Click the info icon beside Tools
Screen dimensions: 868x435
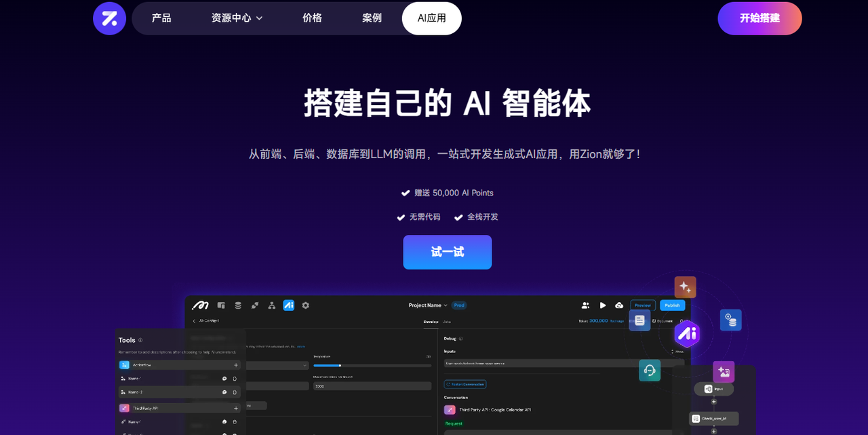pos(140,340)
